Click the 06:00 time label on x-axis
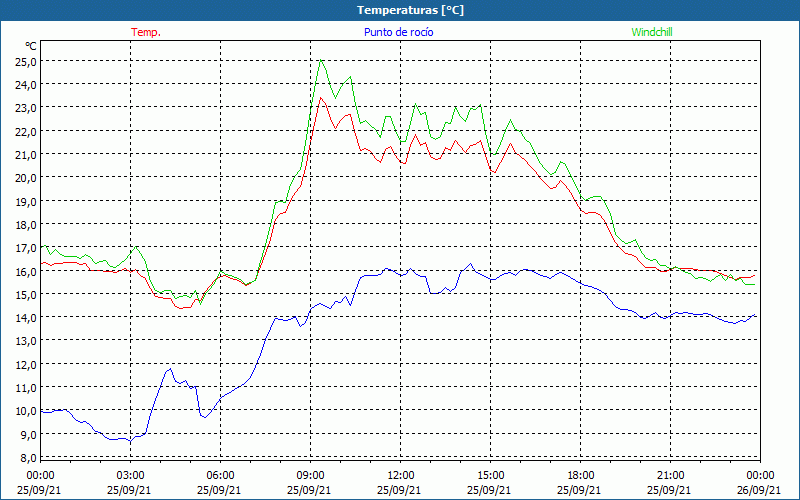The image size is (800, 500). click(x=220, y=476)
